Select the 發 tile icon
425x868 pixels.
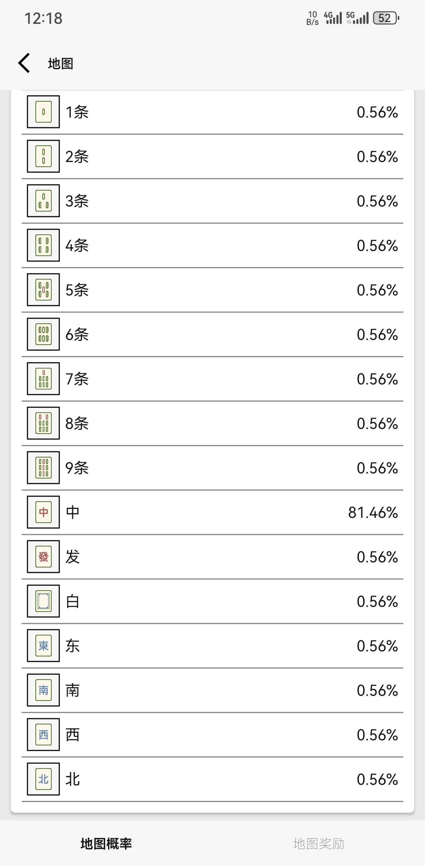point(43,557)
